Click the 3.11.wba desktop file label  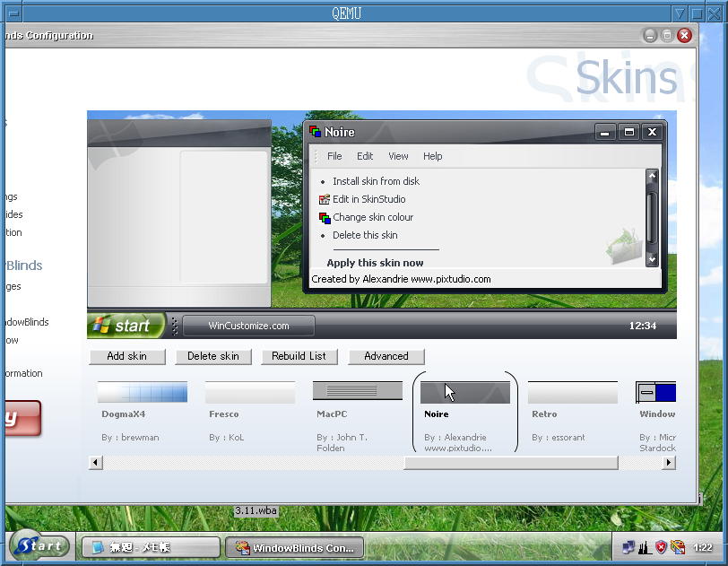(x=256, y=510)
